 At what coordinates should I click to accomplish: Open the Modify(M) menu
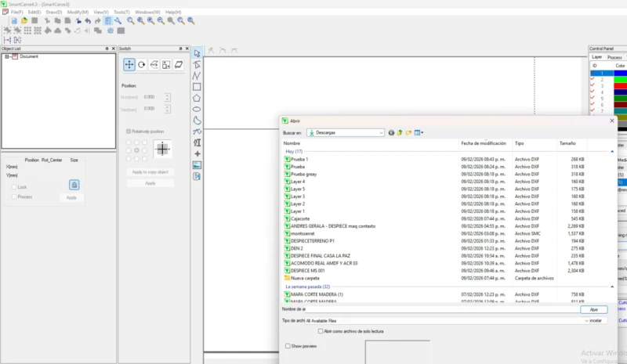click(x=78, y=13)
